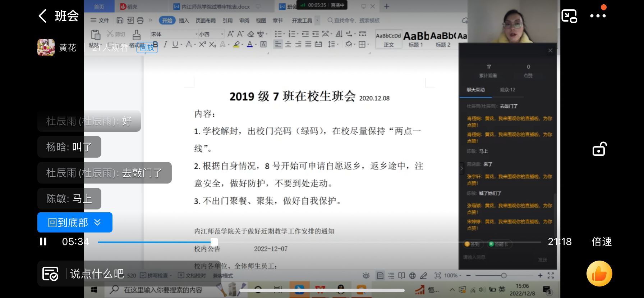Tap the back arrow beside 班会

pyautogui.click(x=42, y=16)
